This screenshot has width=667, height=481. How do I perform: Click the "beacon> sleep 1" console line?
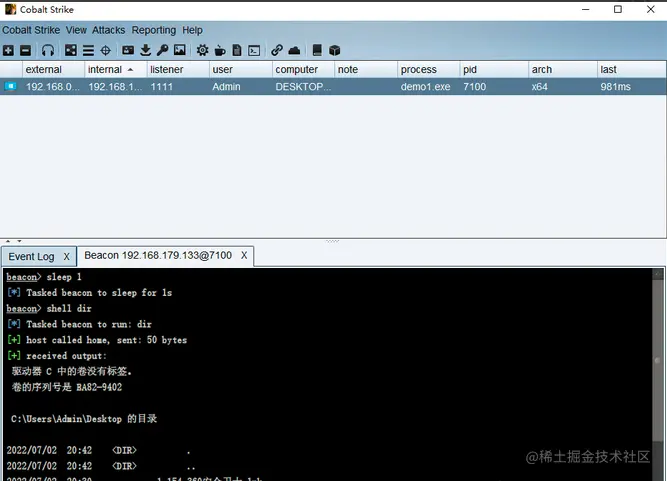point(44,277)
